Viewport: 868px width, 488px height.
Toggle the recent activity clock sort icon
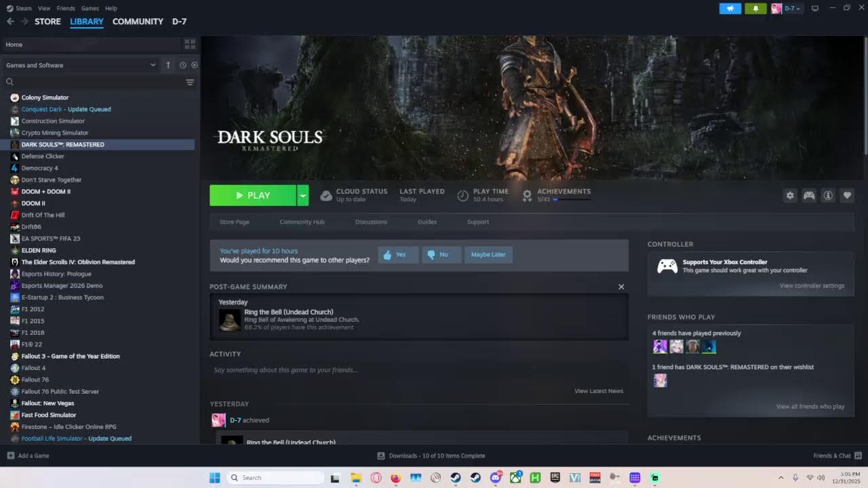(x=182, y=65)
